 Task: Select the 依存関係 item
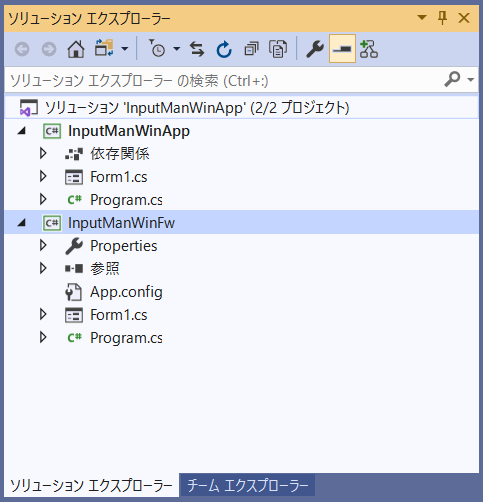click(x=120, y=154)
